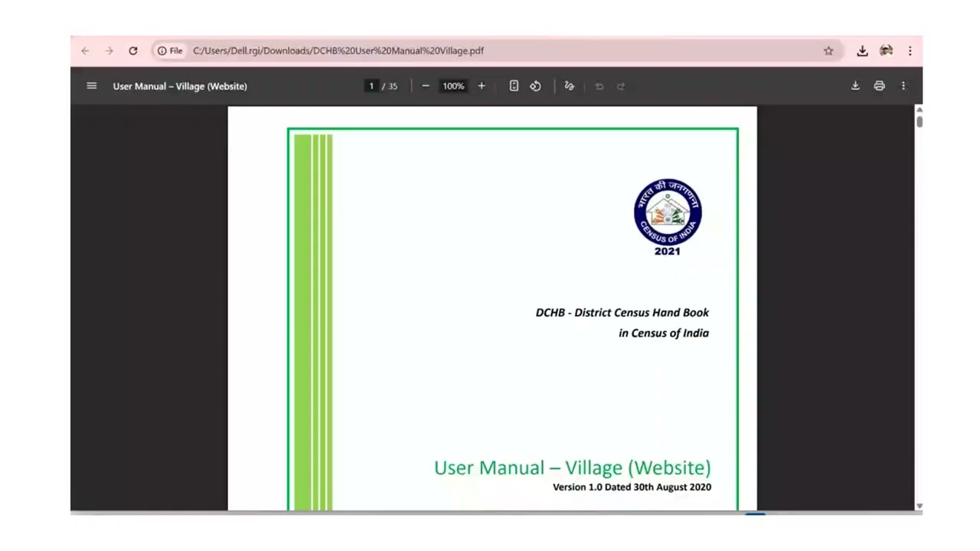Rotate the PDF counterclockwise
Screen dimensions: 980x551
pos(535,86)
